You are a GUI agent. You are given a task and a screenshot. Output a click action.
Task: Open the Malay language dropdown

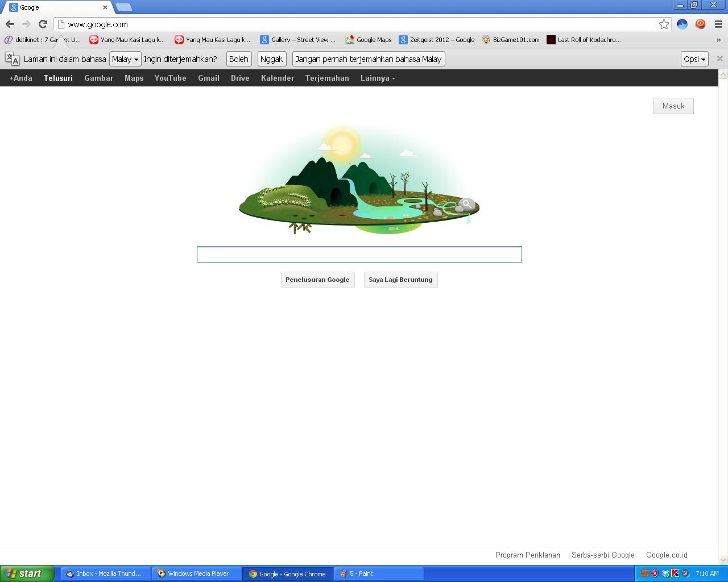(x=125, y=59)
